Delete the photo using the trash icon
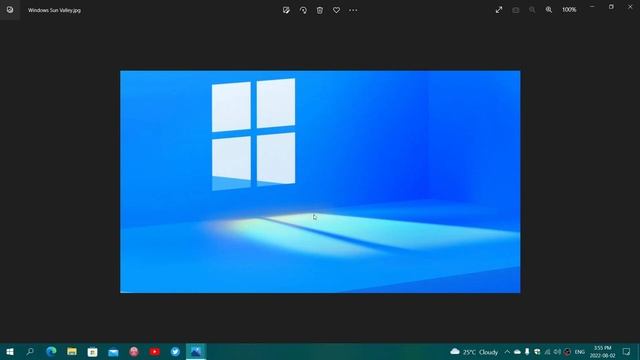 320,10
